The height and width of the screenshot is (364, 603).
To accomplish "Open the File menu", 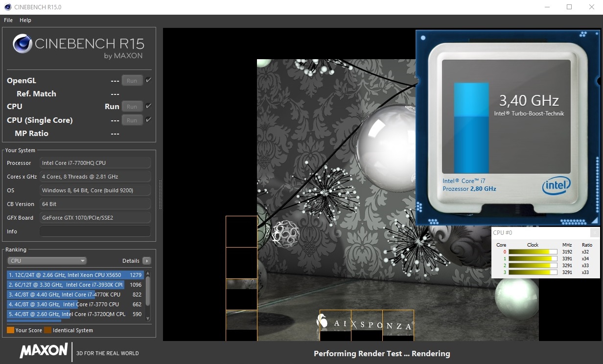I will click(8, 20).
